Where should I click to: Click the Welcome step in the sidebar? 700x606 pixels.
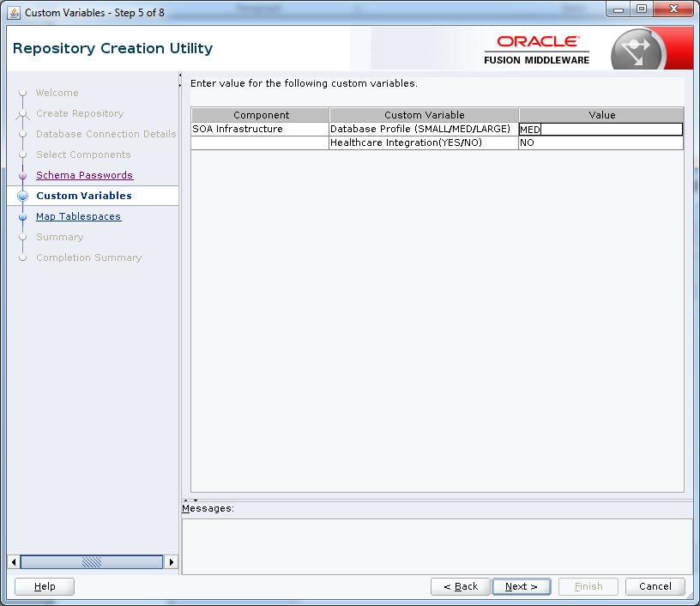click(x=57, y=93)
